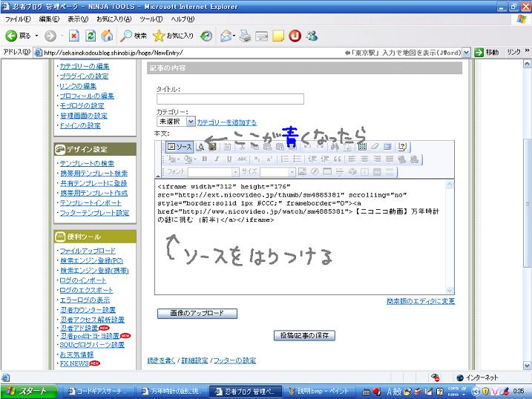
Task: Toggle numbered list in editor
Action: (x=285, y=159)
